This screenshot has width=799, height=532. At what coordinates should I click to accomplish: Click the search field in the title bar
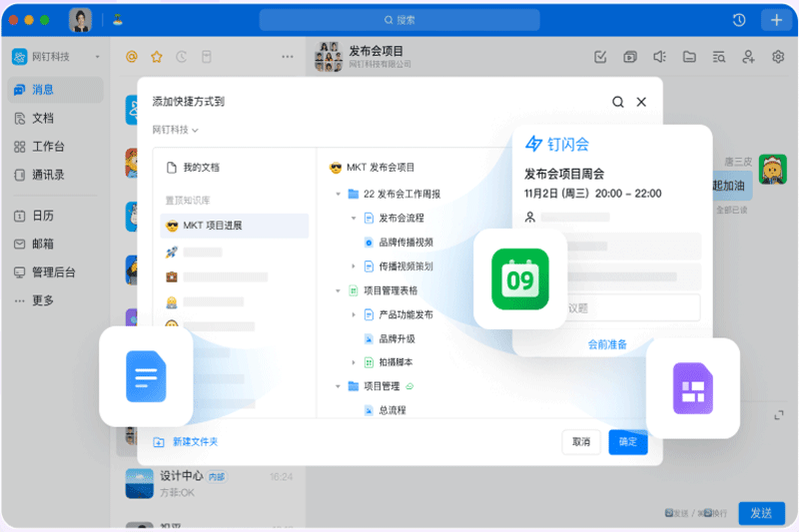(x=399, y=20)
